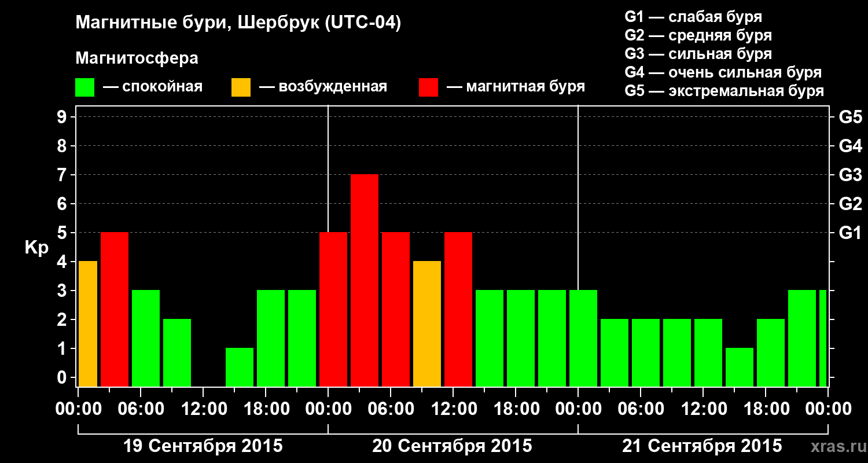This screenshot has width=868, height=463.
Task: Click the Kp axis label
Action: pyautogui.click(x=36, y=248)
